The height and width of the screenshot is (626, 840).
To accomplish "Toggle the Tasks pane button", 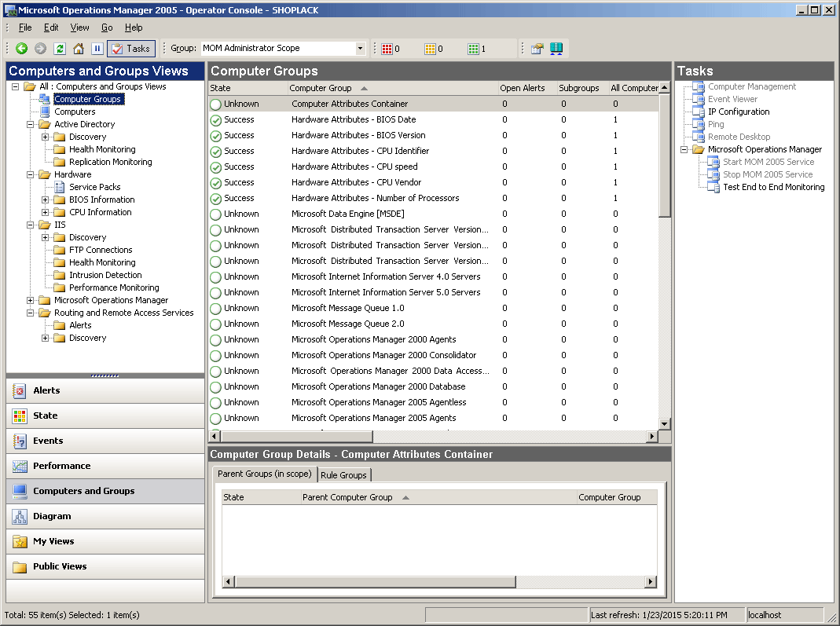I will pyautogui.click(x=131, y=49).
